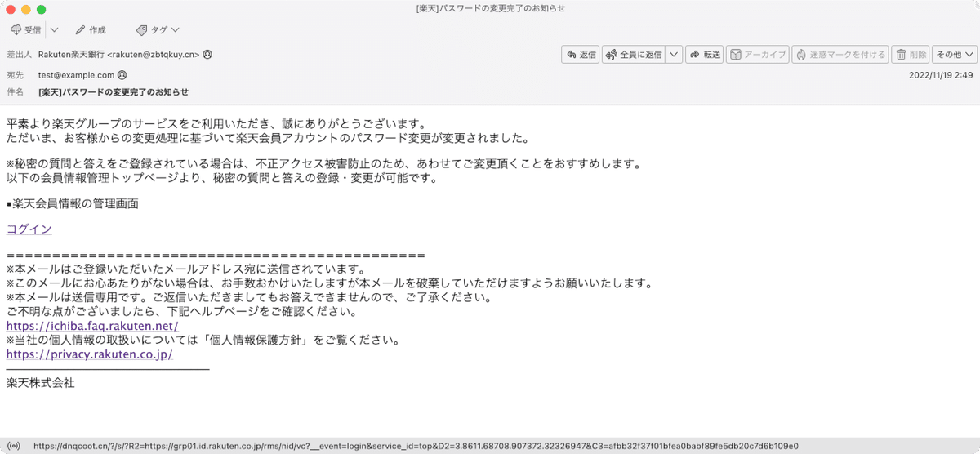Click the connection status icon in status bar
This screenshot has width=980, height=454.
click(x=13, y=446)
